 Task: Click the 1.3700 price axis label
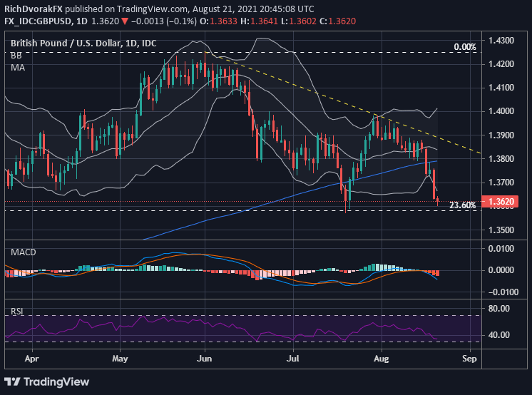[501, 183]
